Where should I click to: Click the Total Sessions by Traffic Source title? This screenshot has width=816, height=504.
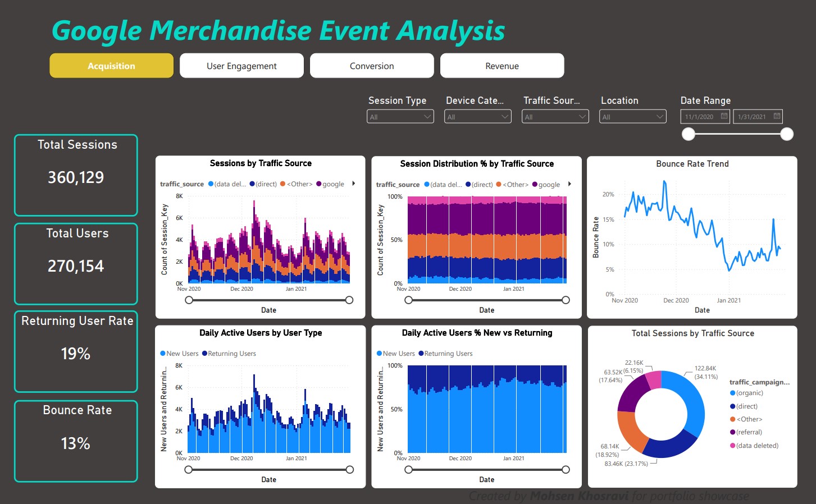click(x=693, y=333)
